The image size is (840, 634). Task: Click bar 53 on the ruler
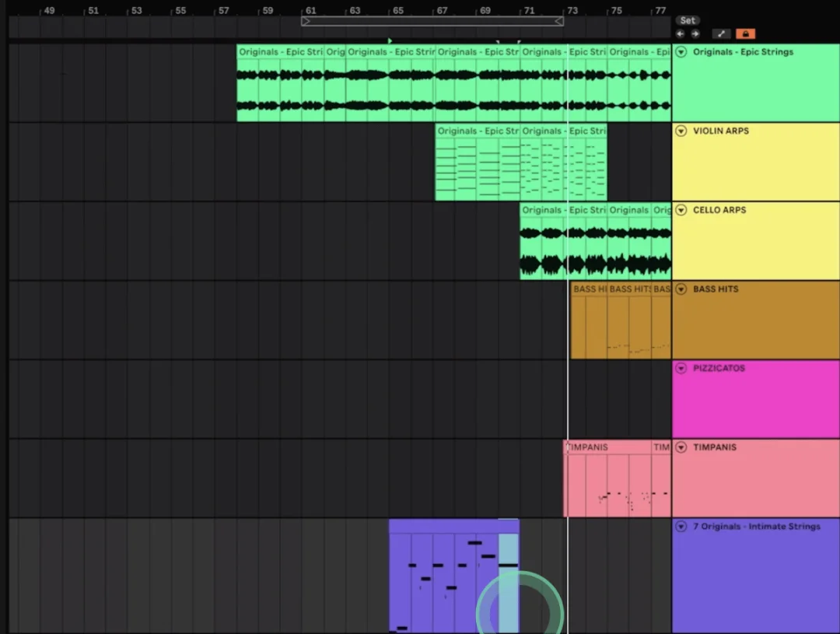[137, 10]
